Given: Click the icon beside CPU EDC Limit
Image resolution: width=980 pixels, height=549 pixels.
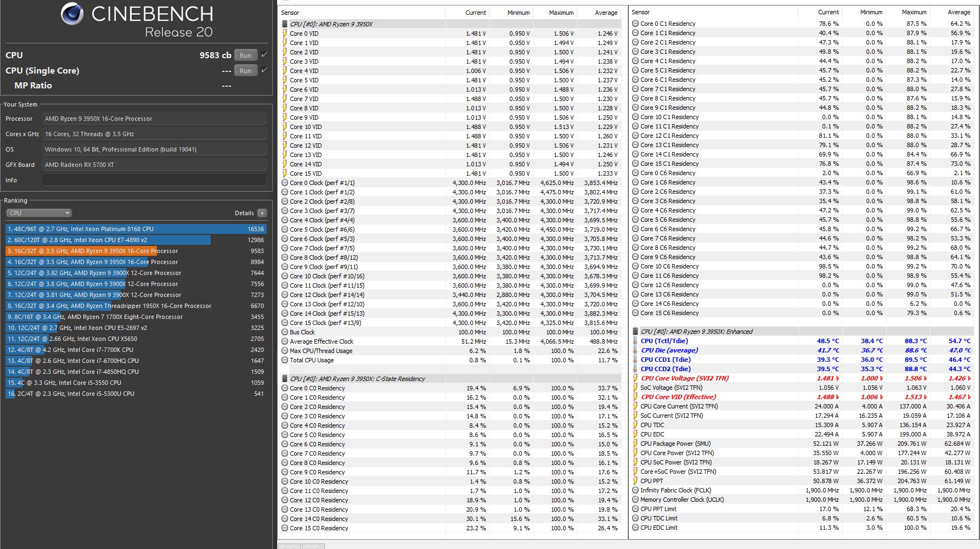Looking at the screenshot, I should 635,528.
